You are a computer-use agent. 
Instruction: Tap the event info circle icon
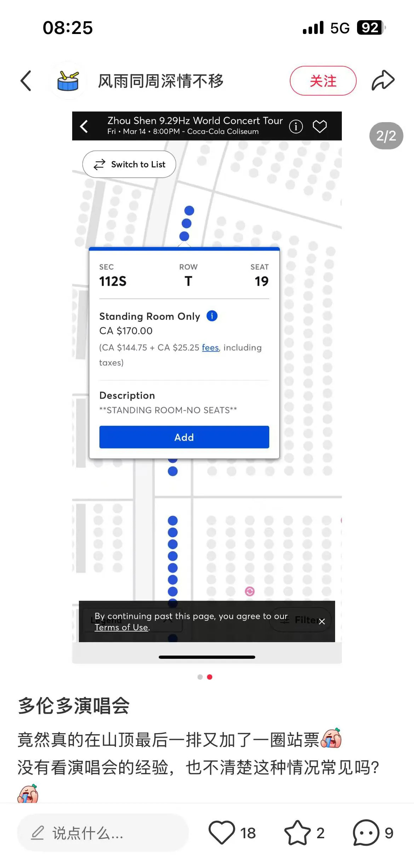(x=296, y=126)
